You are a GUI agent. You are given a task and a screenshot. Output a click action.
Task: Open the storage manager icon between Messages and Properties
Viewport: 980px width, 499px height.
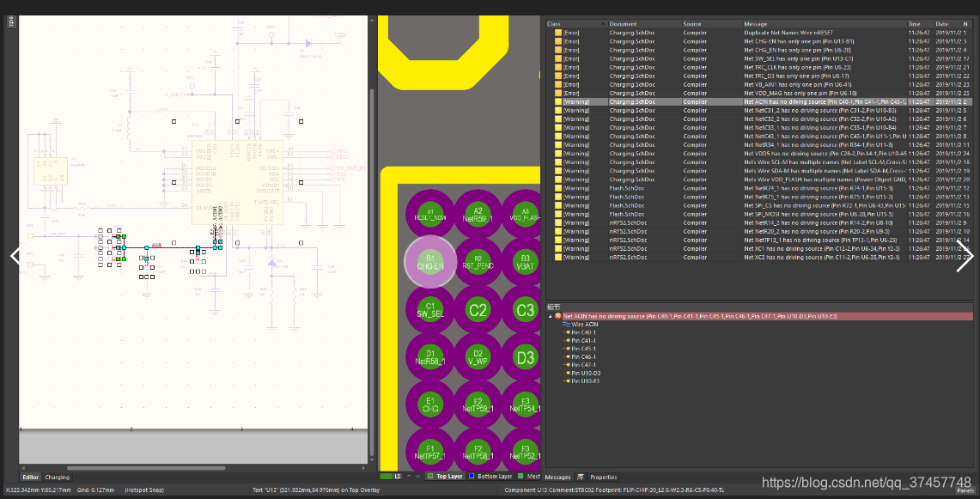581,478
